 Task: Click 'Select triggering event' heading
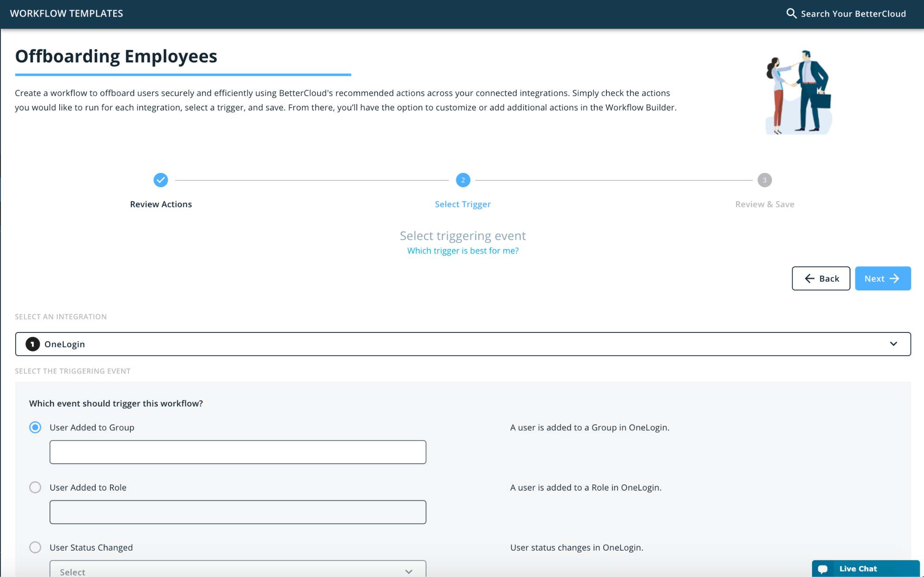click(x=463, y=236)
